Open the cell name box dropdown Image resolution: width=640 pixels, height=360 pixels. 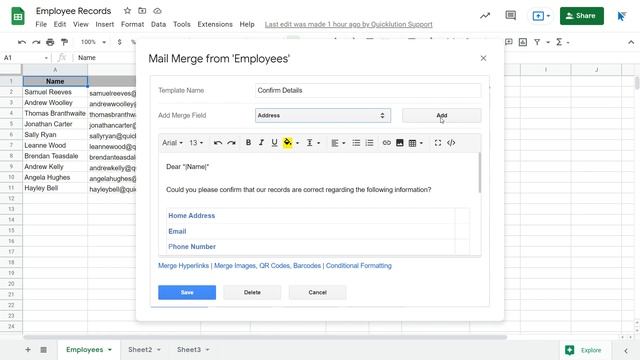[x=46, y=58]
